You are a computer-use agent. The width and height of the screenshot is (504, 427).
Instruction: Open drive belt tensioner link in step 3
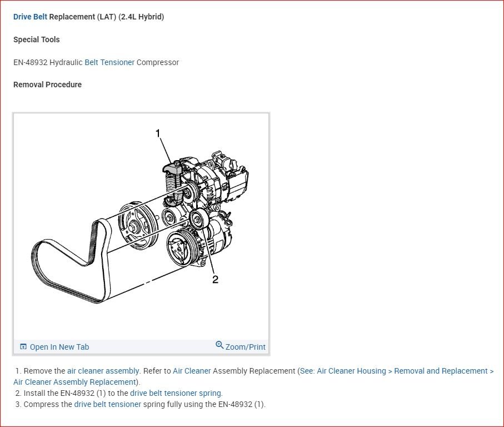[x=107, y=404]
